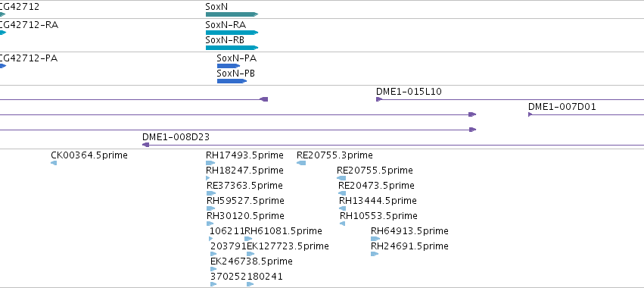644x288 pixels.
Task: Click the SoxN-PA protein feature
Action: (x=229, y=66)
